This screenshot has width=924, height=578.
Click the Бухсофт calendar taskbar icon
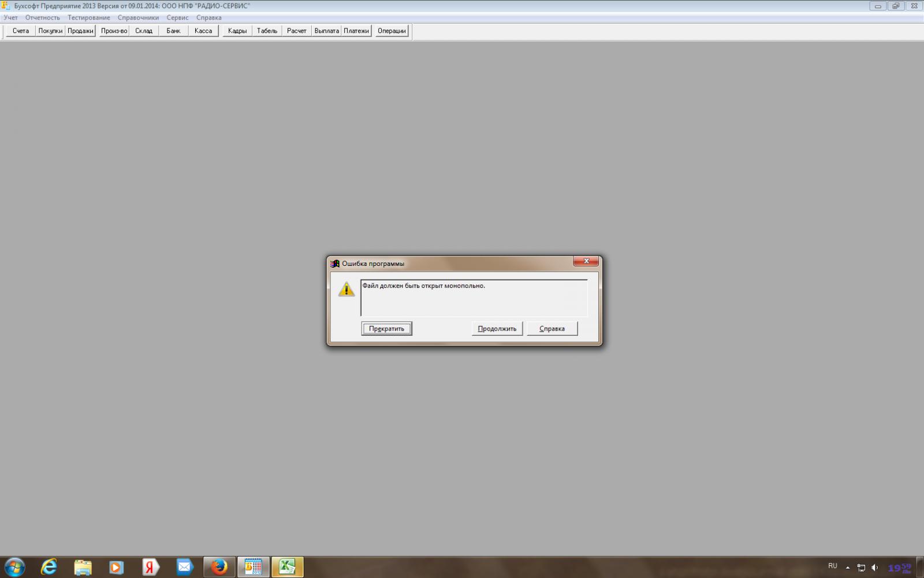[x=253, y=567]
